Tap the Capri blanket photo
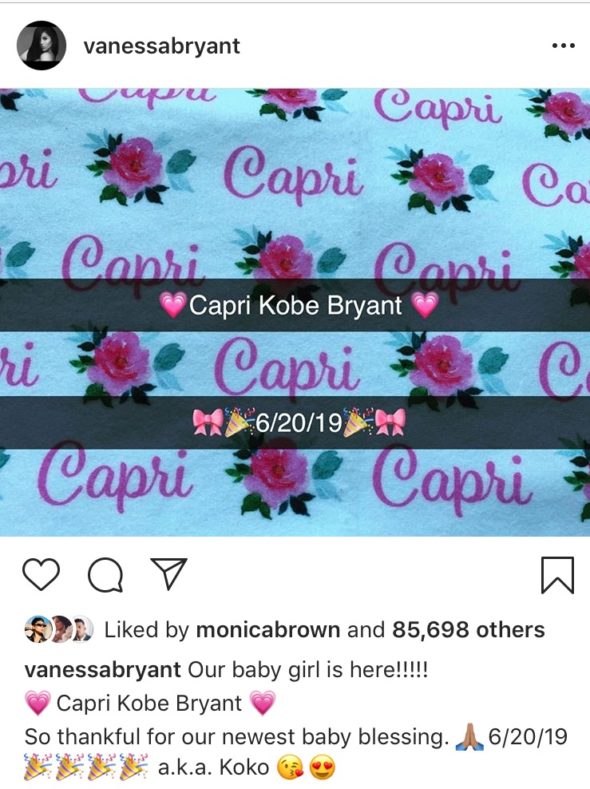Viewport: 590px width, 789px height. pyautogui.click(x=295, y=312)
